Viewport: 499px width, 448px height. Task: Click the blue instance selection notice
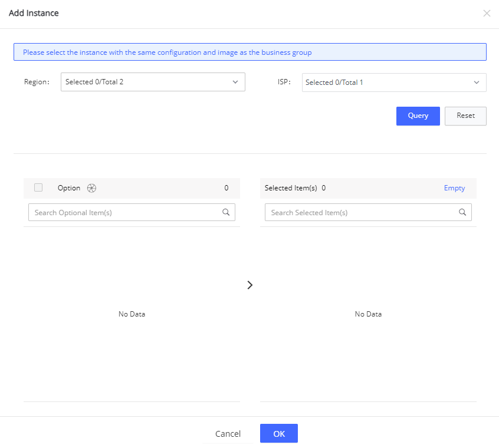pos(250,52)
